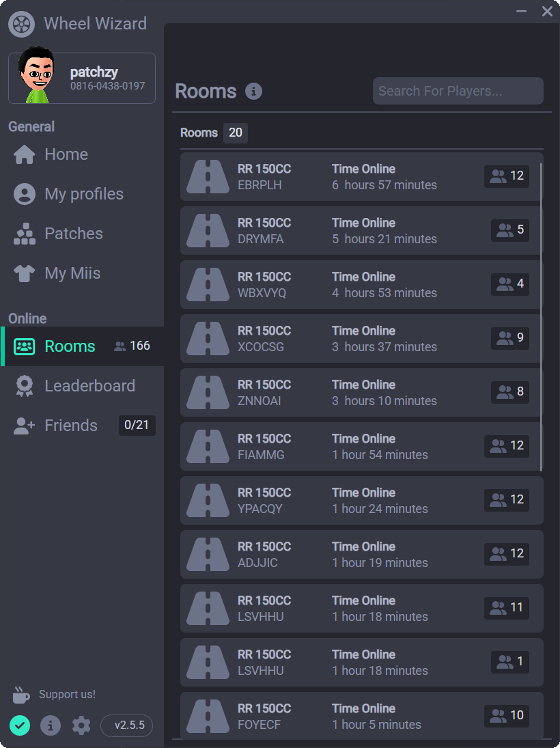Close the Wheel Wizard window
This screenshot has height=748, width=560.
coord(547,11)
